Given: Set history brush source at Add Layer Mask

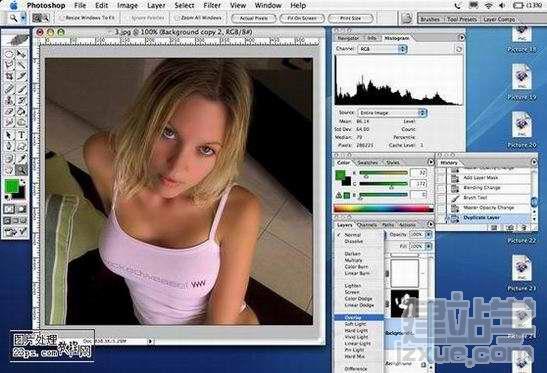Looking at the screenshot, I should tap(442, 178).
